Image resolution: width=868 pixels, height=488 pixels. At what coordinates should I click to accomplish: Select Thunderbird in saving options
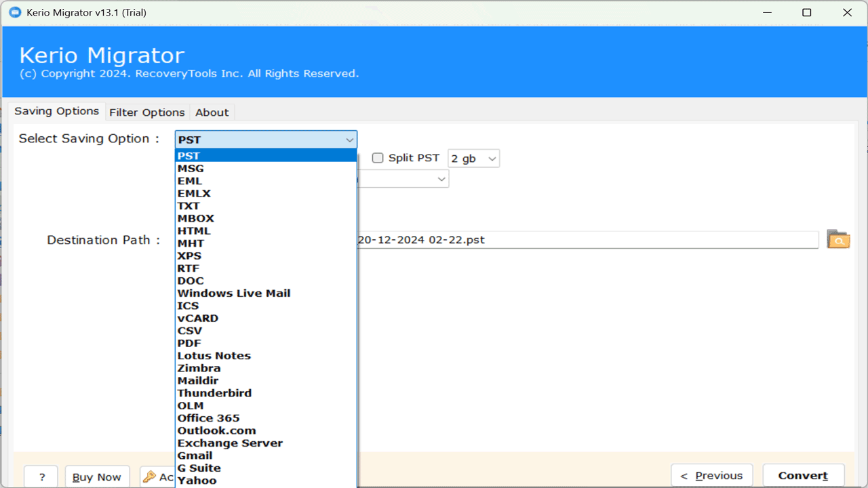[x=266, y=393]
